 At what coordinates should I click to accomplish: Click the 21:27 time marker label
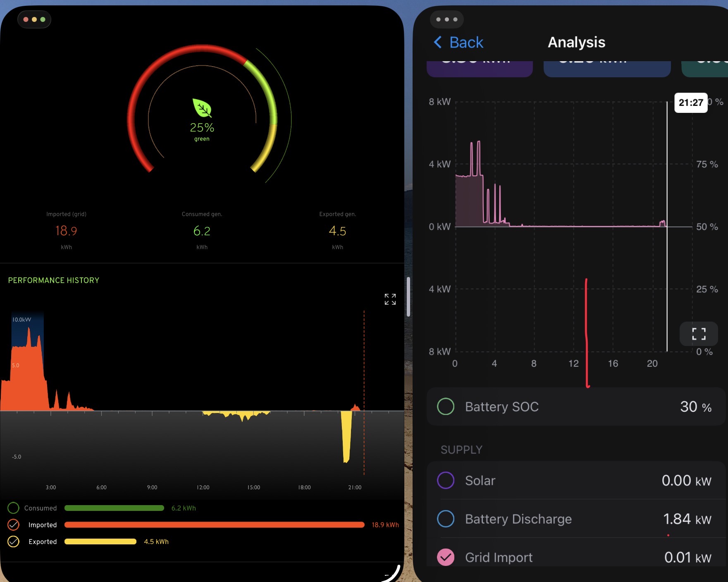click(x=690, y=103)
